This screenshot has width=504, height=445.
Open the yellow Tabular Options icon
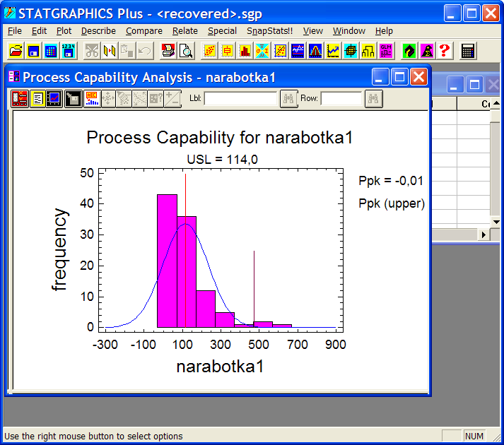click(37, 99)
